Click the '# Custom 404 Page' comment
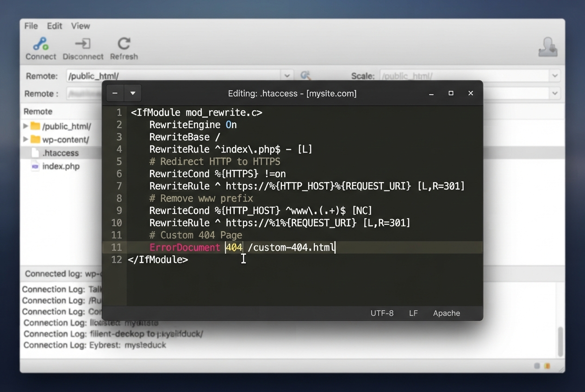Screen dimensions: 585x392 tap(195, 235)
